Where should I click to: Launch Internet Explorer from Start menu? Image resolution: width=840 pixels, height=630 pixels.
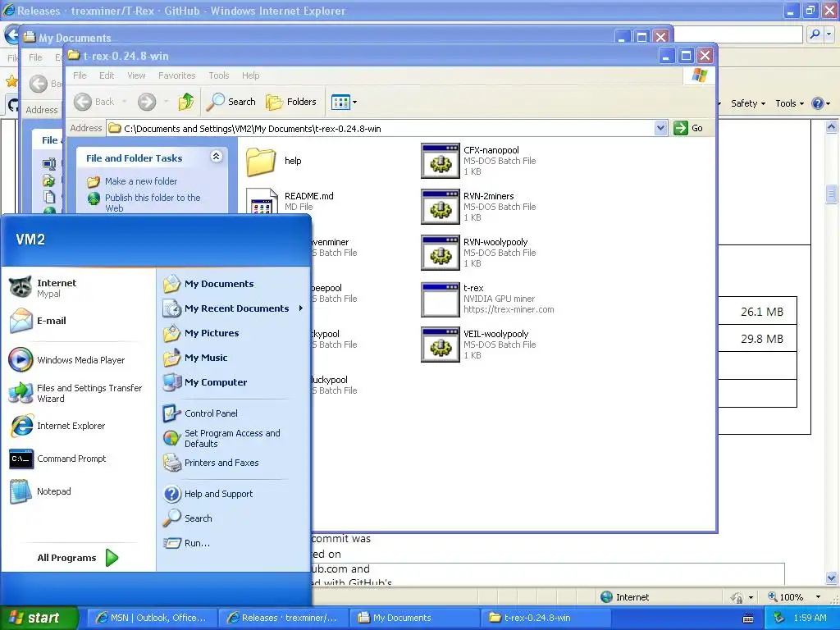[x=57, y=426]
